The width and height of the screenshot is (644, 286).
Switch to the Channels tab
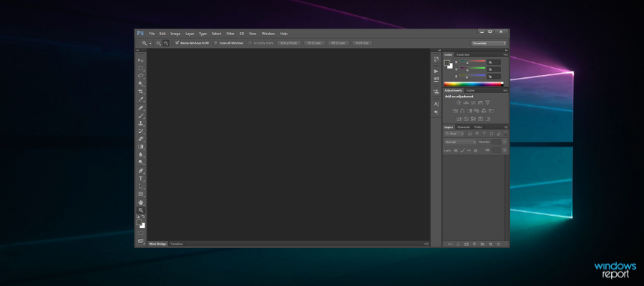464,127
